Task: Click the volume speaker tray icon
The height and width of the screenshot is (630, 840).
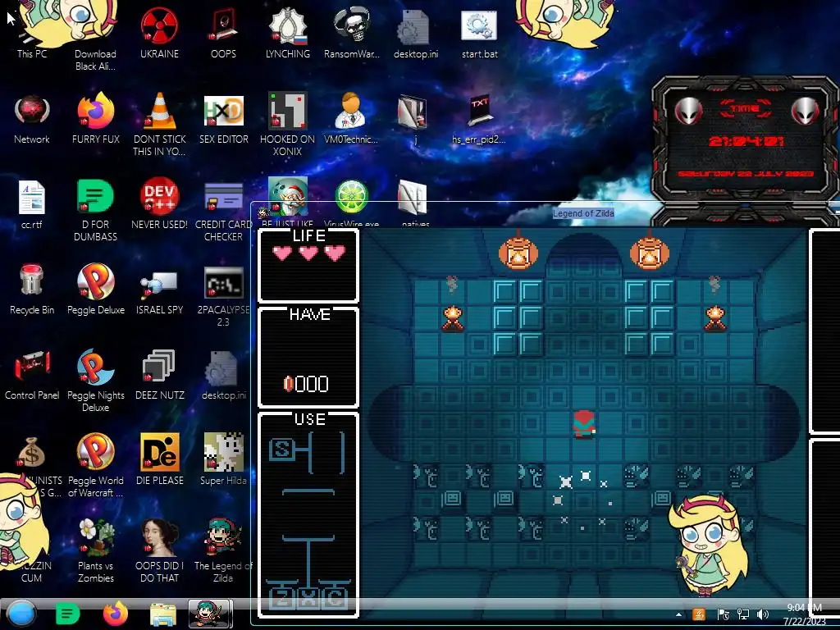Action: coord(763,614)
